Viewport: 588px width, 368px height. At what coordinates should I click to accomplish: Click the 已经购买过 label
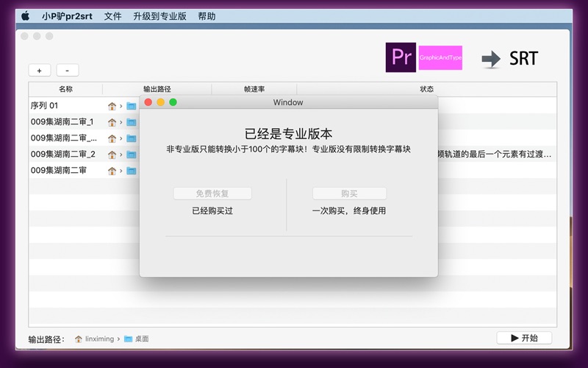[x=212, y=210]
